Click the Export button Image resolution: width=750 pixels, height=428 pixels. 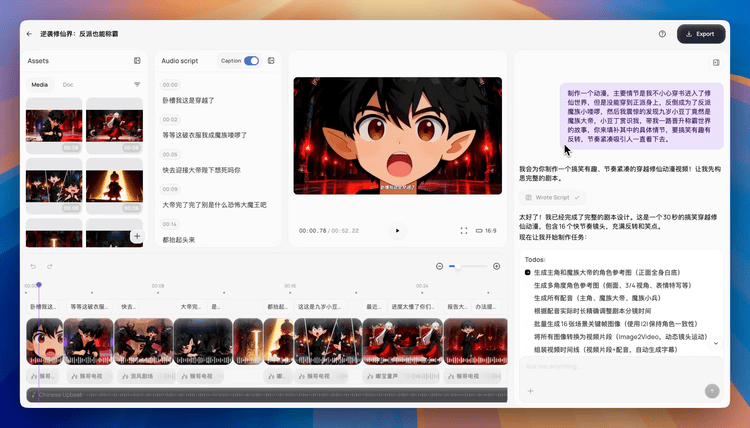tap(701, 34)
